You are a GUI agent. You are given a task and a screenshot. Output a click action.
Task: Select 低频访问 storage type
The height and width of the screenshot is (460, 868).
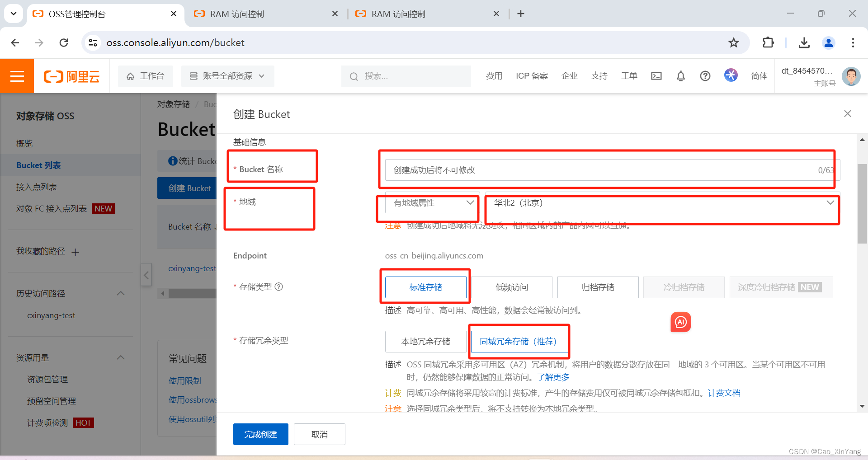[511, 287]
